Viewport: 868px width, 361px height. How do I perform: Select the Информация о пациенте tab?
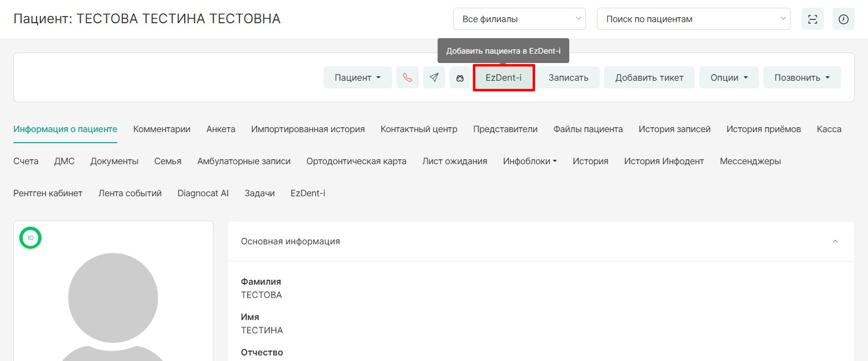point(65,129)
